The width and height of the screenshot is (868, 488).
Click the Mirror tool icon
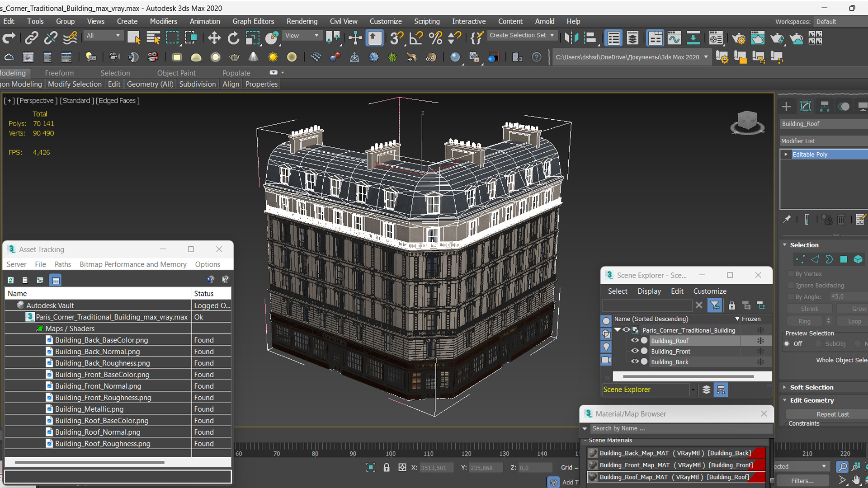click(571, 38)
